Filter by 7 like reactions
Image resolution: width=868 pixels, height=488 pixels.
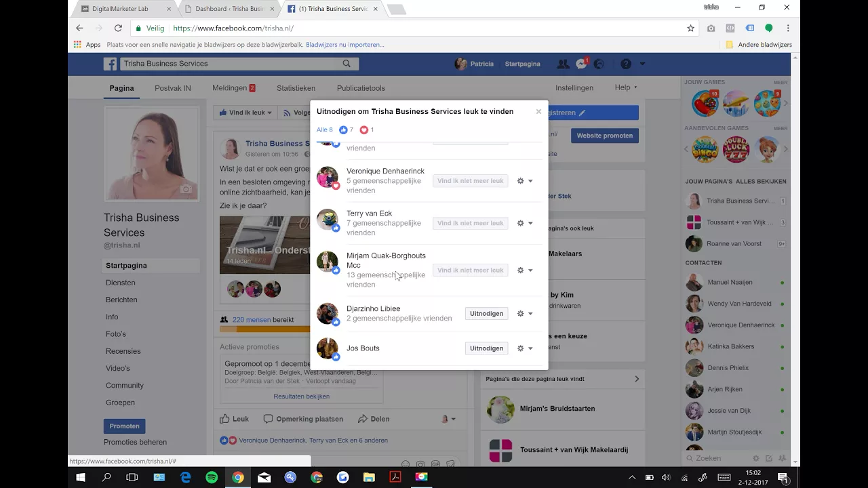[347, 129]
